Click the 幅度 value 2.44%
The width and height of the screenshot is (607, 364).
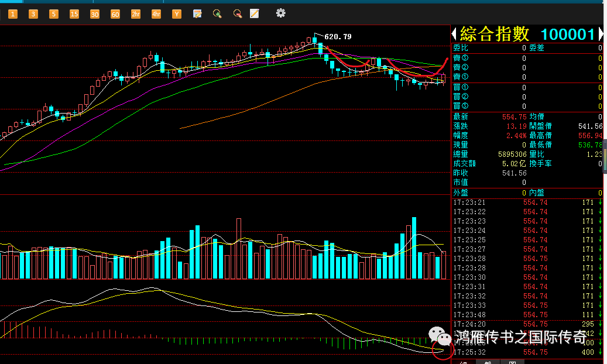(516, 136)
